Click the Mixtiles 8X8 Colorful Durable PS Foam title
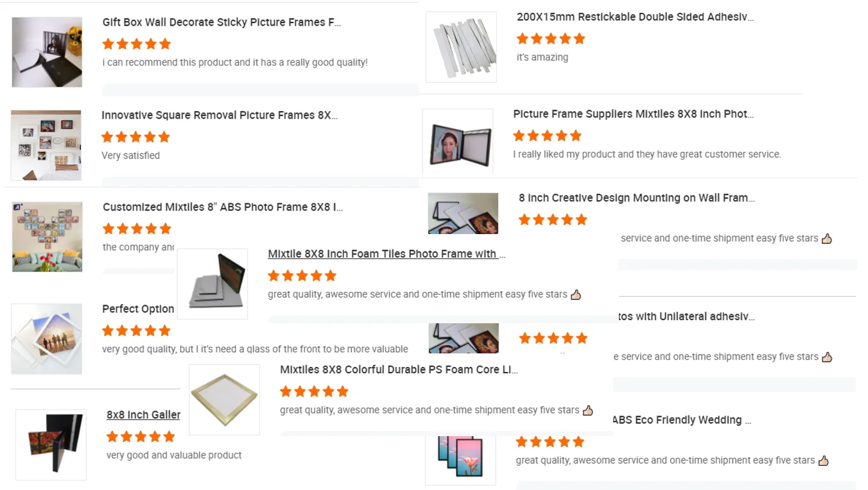868x490 pixels. tap(399, 369)
